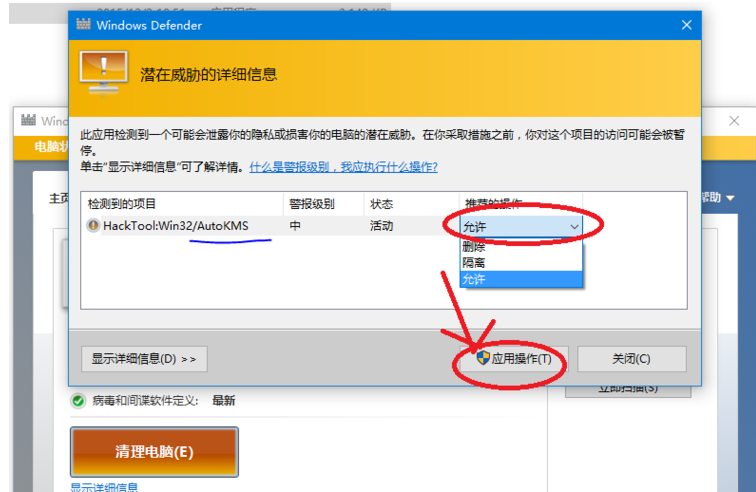This screenshot has width=756, height=492.
Task: Click the 最新 definition status text
Action: [x=224, y=400]
